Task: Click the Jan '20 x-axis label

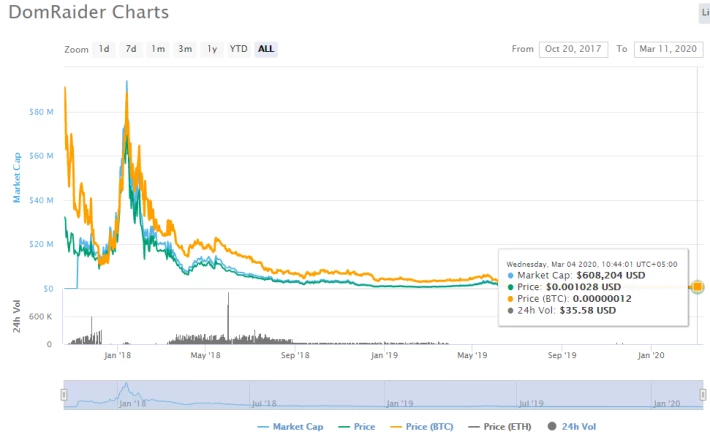Action: click(651, 355)
